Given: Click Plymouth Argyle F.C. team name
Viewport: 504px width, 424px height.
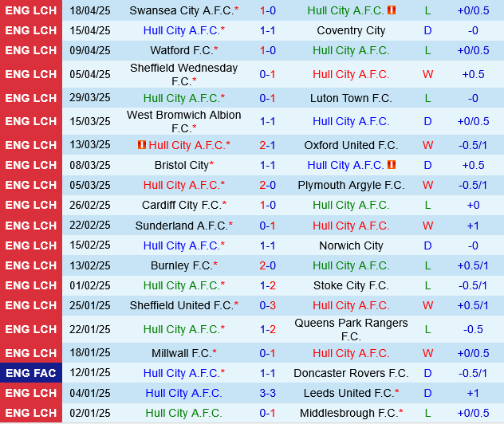Looking at the screenshot, I should 351,185.
